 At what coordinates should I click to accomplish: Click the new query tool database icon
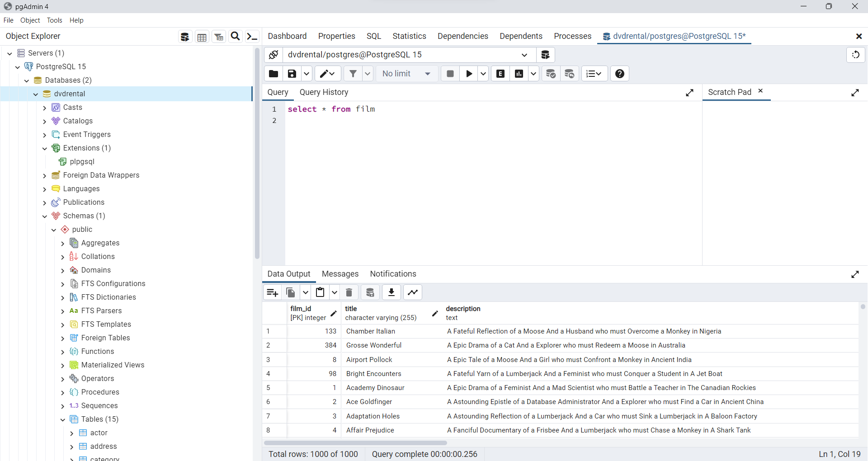click(546, 55)
